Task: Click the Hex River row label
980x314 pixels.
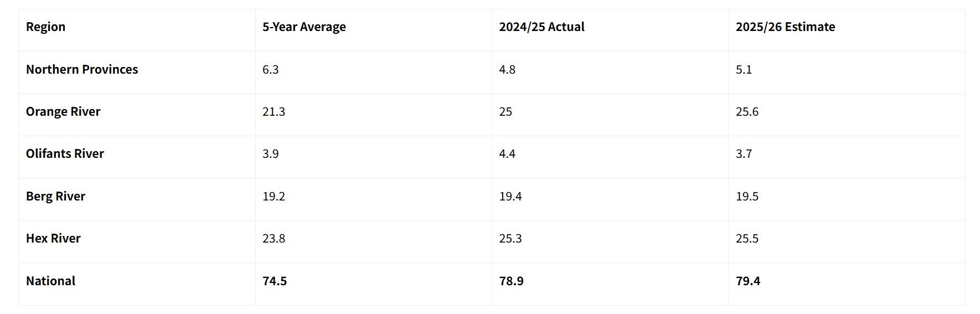Action: (53, 238)
